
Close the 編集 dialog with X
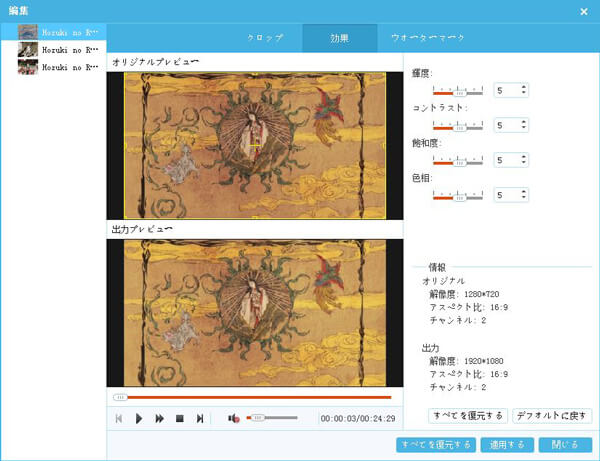tap(584, 11)
